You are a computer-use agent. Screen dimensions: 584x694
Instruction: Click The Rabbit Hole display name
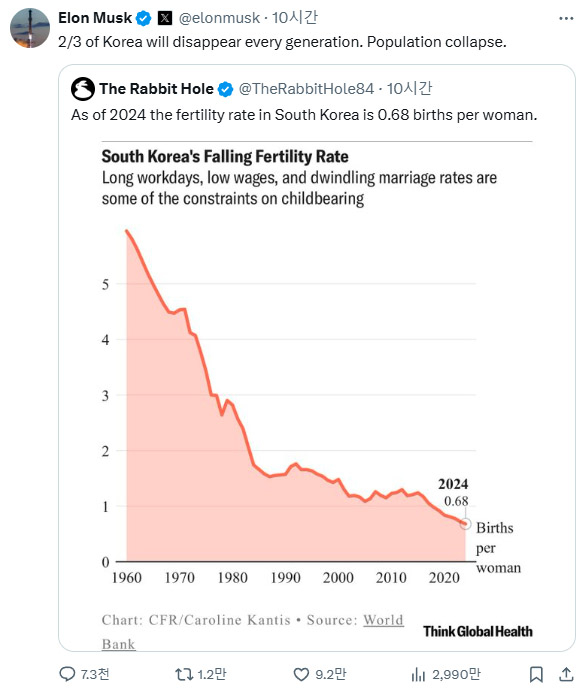156,89
